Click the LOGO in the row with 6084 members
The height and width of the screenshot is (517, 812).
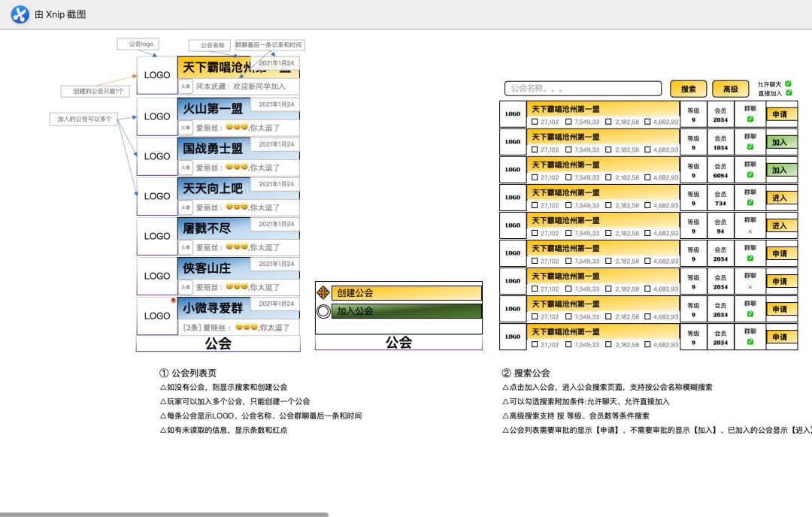coord(513,170)
